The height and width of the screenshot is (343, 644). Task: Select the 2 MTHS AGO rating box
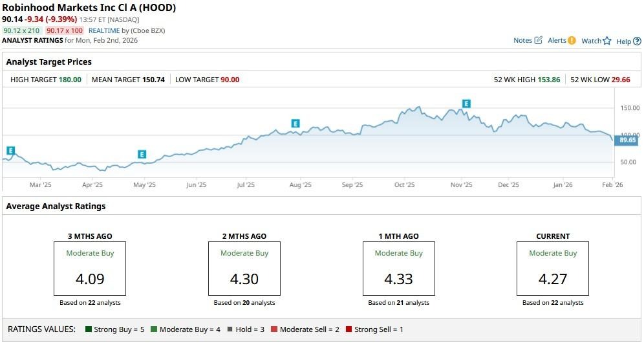pos(244,268)
